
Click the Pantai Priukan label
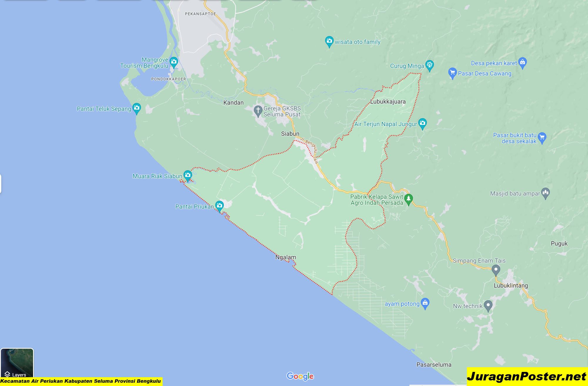point(194,207)
